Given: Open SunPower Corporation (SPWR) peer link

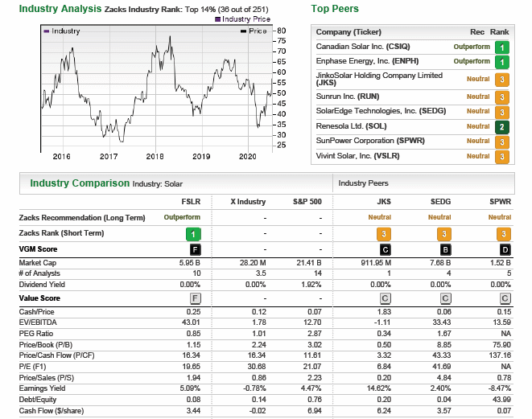Looking at the screenshot, I should pyautogui.click(x=370, y=141).
